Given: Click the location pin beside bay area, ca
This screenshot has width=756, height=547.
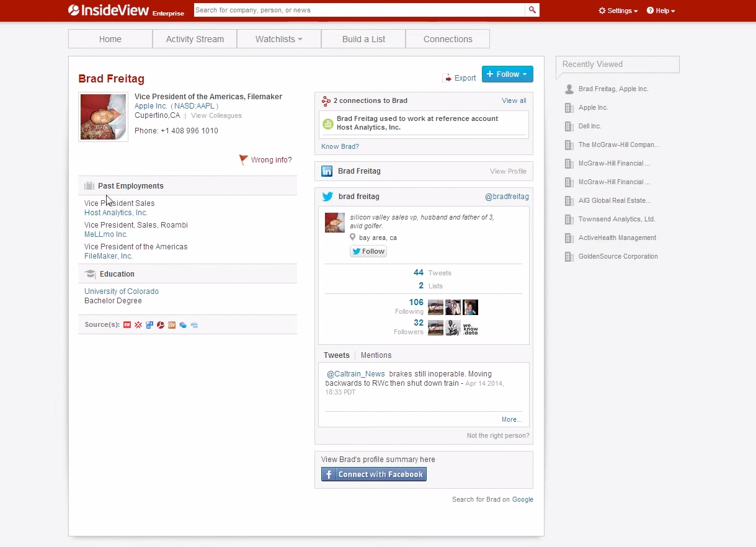Looking at the screenshot, I should point(352,237).
